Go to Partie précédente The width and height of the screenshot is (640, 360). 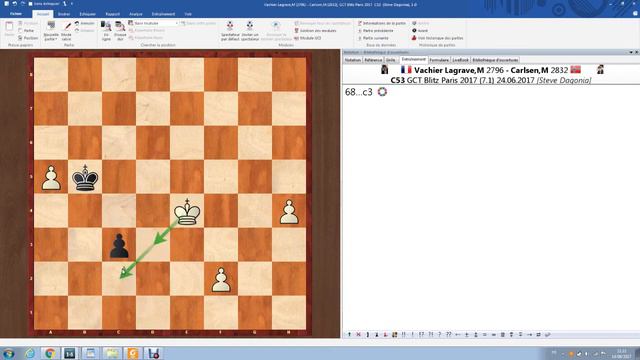pos(376,31)
